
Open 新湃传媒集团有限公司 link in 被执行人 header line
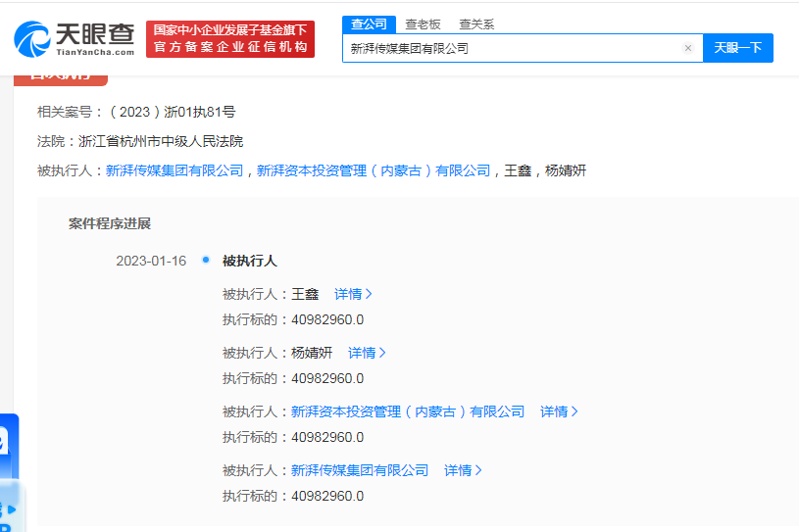(x=174, y=170)
